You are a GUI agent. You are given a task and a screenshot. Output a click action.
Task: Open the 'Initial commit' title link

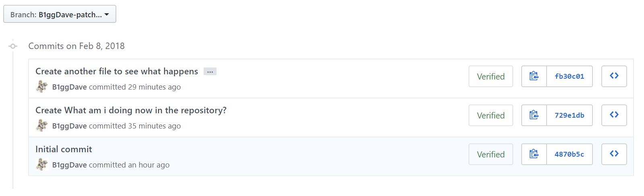point(64,149)
